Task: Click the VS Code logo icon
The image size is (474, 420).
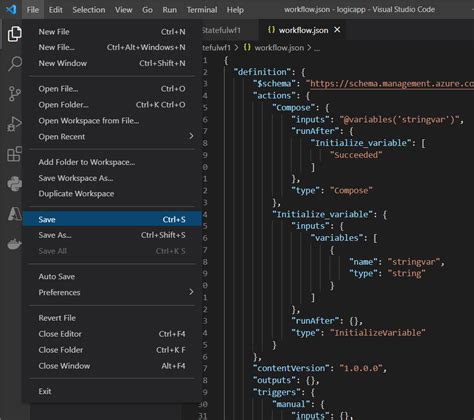Action: (11, 9)
